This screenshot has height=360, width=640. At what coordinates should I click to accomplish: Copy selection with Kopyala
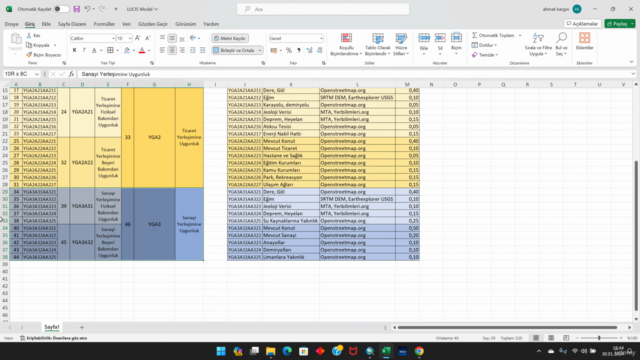click(38, 45)
